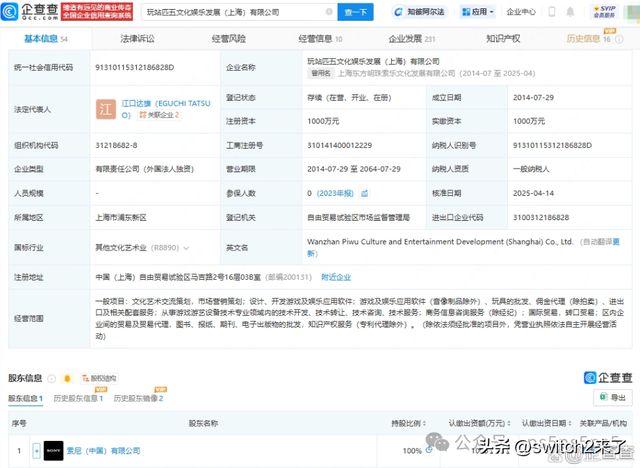
Task: Sort by 认缴出资额(万元) column
Action: click(480, 424)
